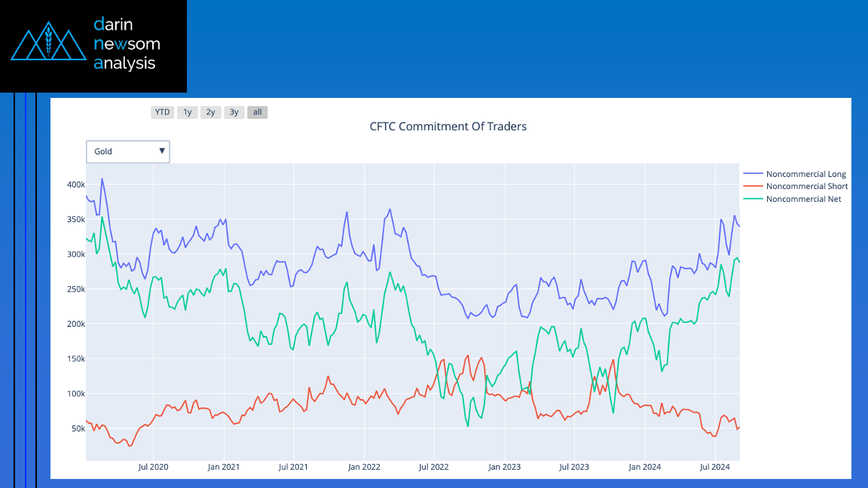868x488 pixels.
Task: Toggle Noncommercial Net trace visibility
Action: 803,199
